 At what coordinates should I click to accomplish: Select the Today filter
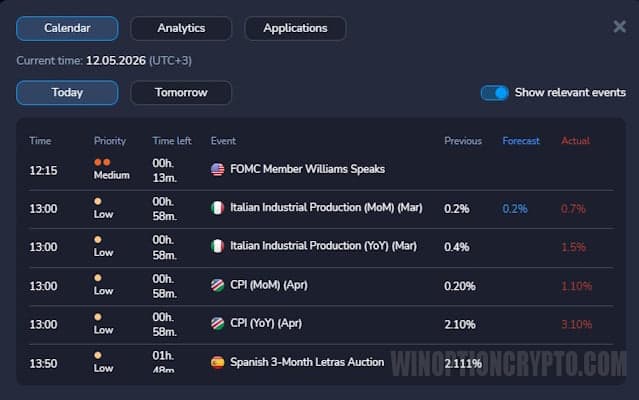point(67,92)
